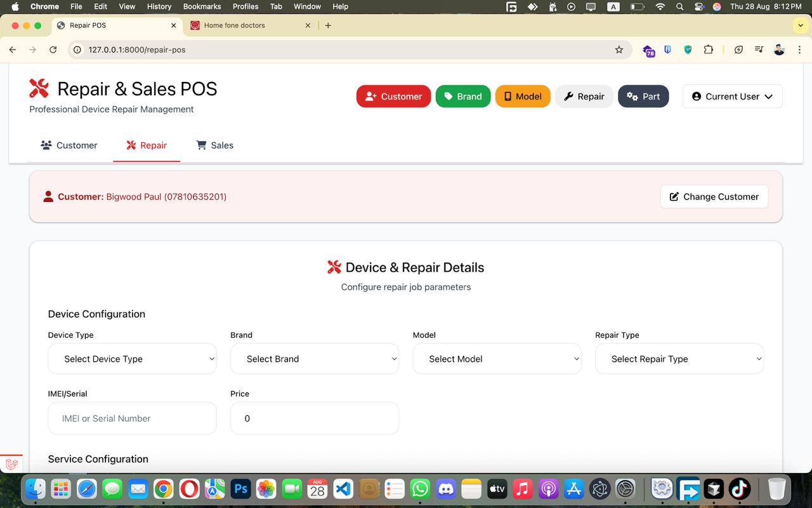Click the Service Configuration heading text
812x508 pixels.
pyautogui.click(x=98, y=459)
